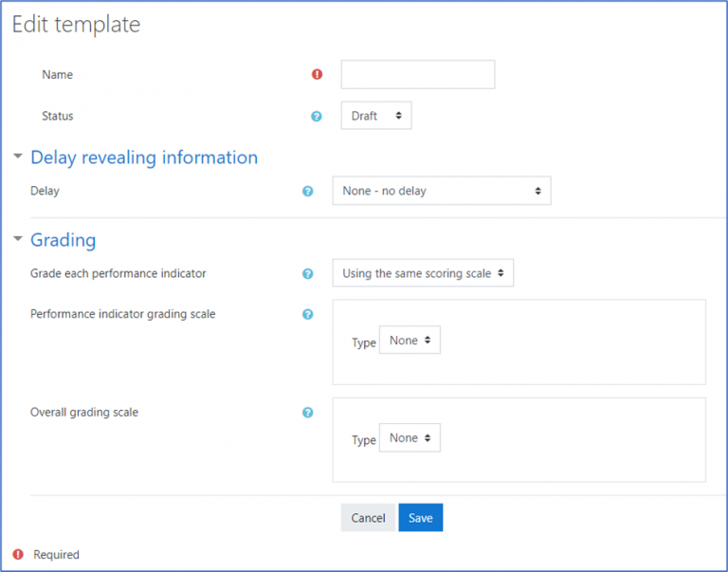
Task: Collapse the Grading section arrow
Action: click(x=18, y=239)
